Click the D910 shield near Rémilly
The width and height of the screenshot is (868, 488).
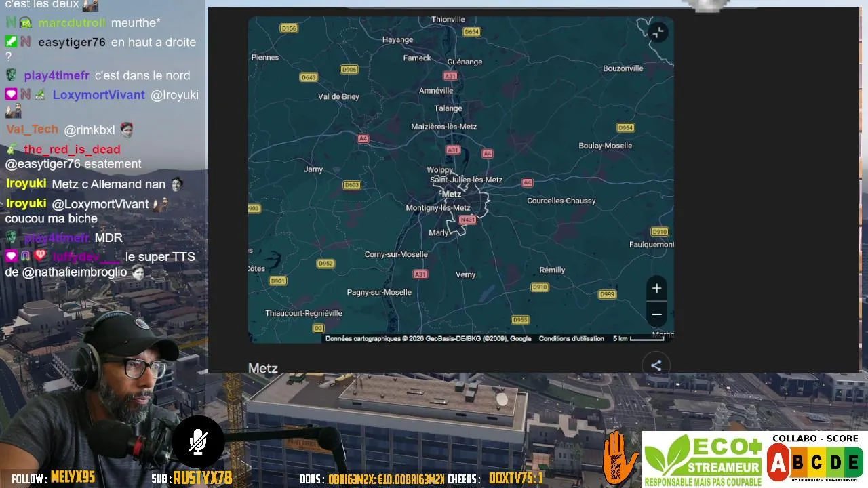(540, 287)
